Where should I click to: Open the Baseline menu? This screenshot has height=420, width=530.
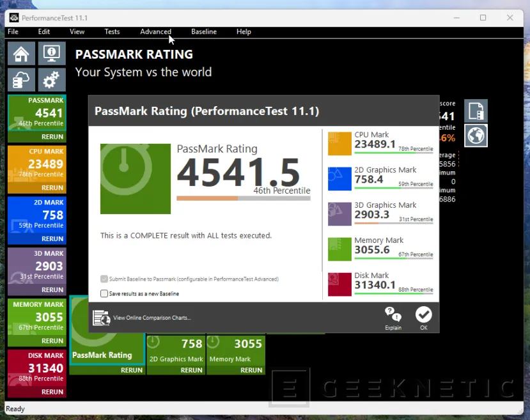point(203,32)
